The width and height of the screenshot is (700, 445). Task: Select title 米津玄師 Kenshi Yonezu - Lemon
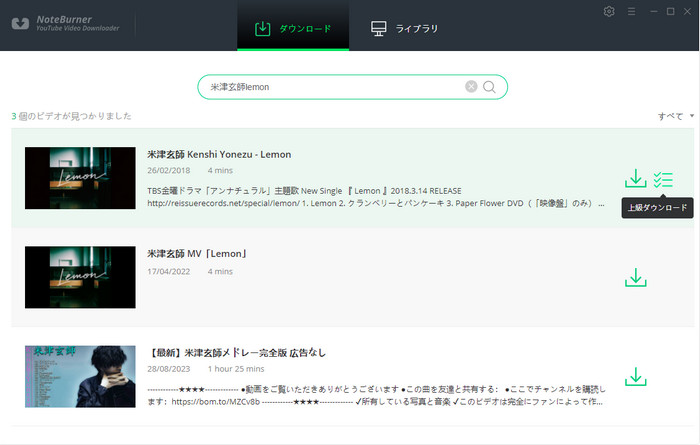(x=219, y=154)
